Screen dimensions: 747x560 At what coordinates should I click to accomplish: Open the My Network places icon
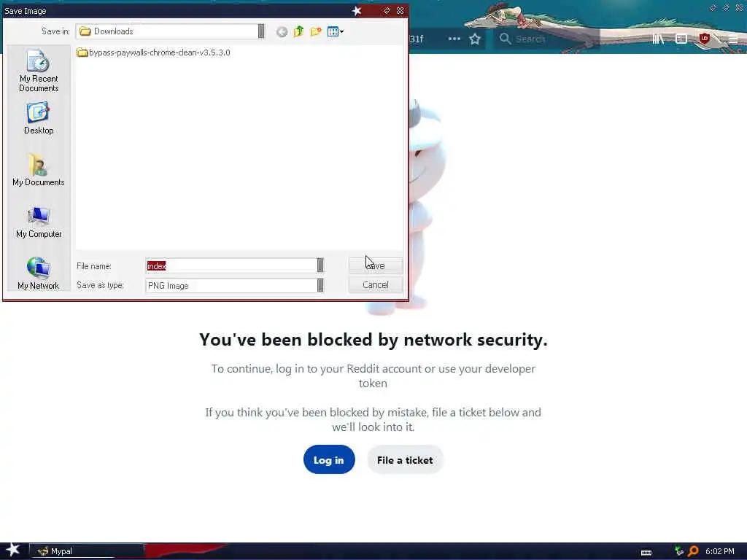[x=39, y=273]
